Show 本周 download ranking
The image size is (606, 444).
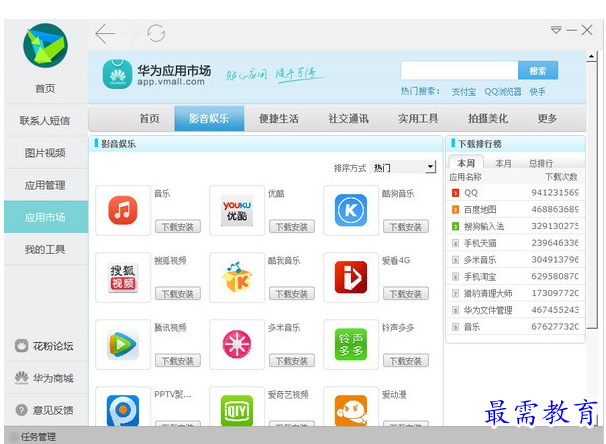(466, 163)
